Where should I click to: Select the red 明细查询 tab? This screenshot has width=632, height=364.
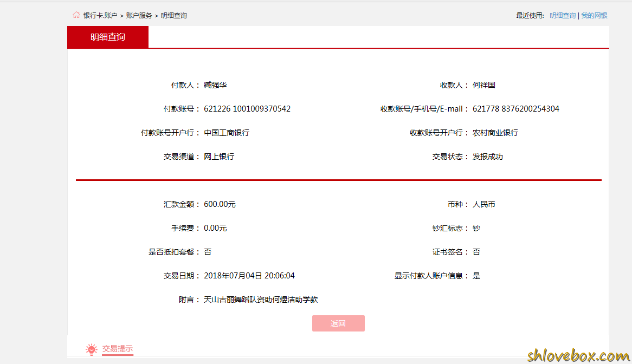click(x=108, y=37)
